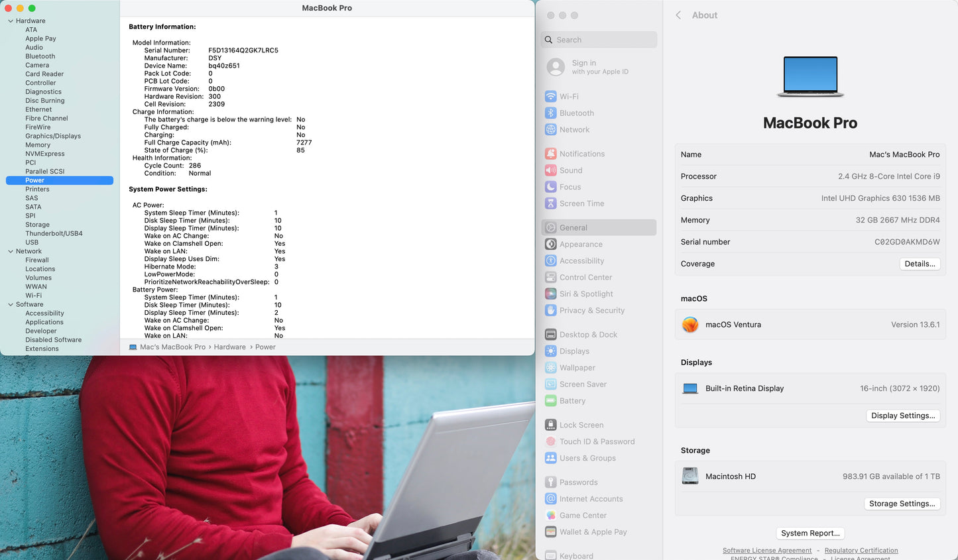Select Thunderbolt/USB4 in the sidebar
958x560 pixels.
click(x=54, y=233)
